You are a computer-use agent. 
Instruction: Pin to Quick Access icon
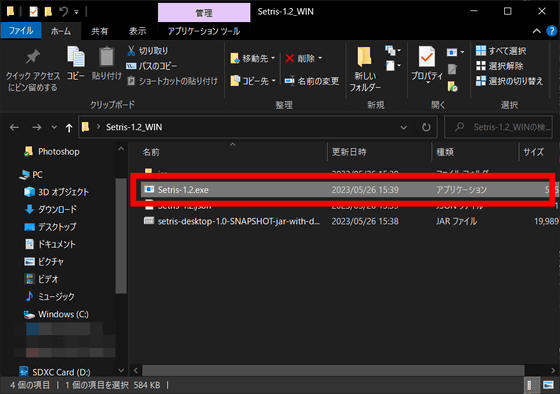click(x=32, y=57)
